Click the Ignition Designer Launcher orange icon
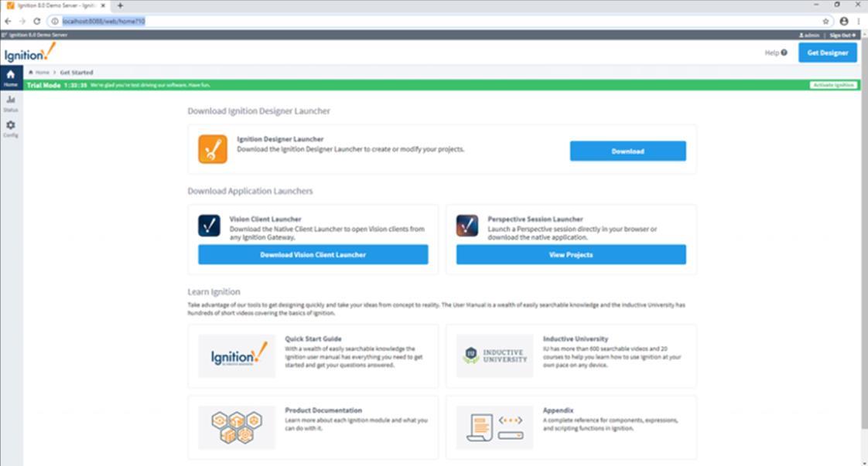The height and width of the screenshot is (466, 868). [213, 149]
